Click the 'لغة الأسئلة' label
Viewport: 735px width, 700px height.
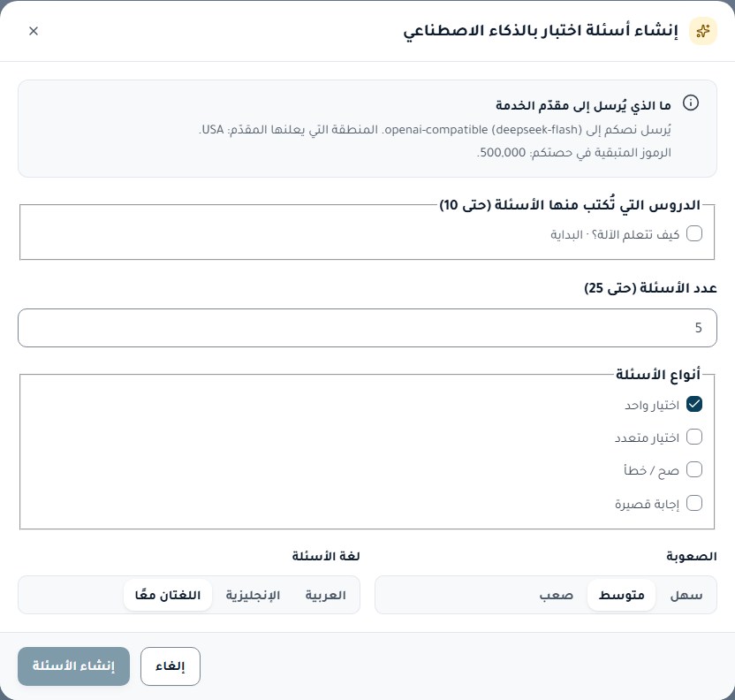[326, 556]
